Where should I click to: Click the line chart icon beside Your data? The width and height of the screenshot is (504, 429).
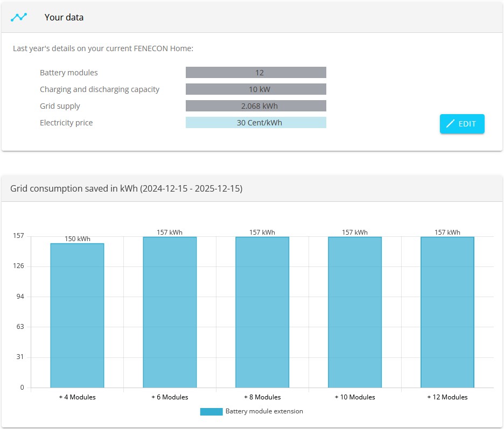coord(19,17)
